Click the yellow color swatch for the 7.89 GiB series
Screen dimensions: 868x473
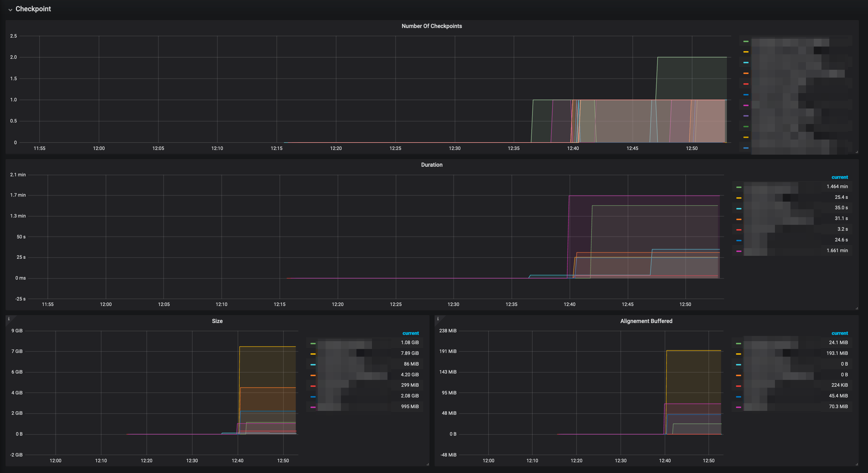point(313,354)
